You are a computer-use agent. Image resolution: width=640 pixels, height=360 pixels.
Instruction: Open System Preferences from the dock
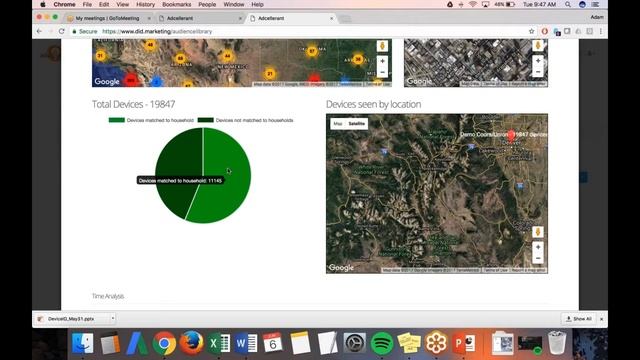(x=355, y=343)
